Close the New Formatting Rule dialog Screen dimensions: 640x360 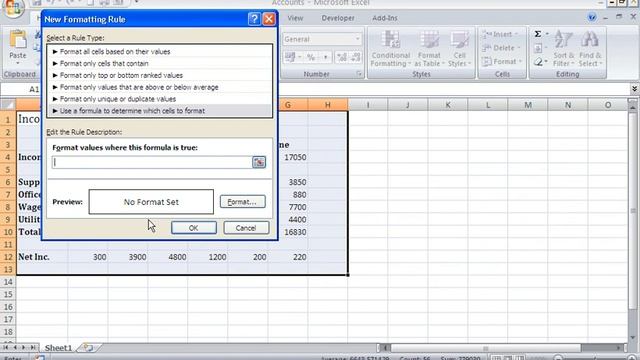point(269,19)
